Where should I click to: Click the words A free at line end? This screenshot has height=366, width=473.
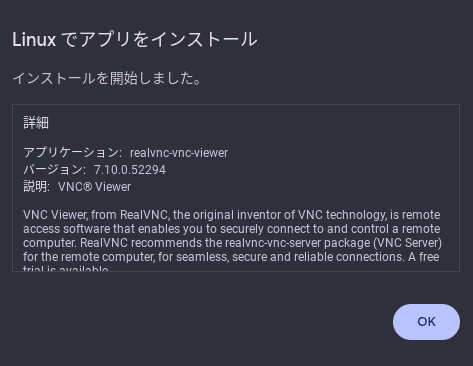tap(423, 257)
